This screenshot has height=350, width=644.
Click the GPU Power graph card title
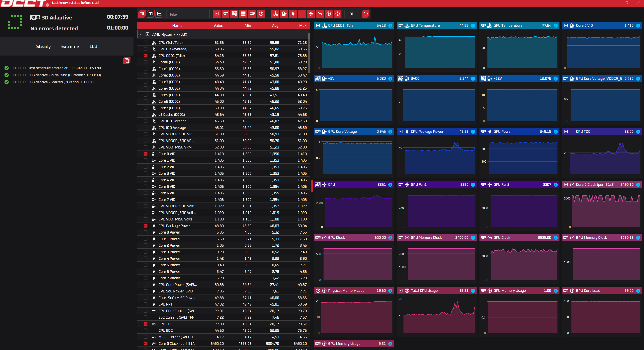coord(502,132)
